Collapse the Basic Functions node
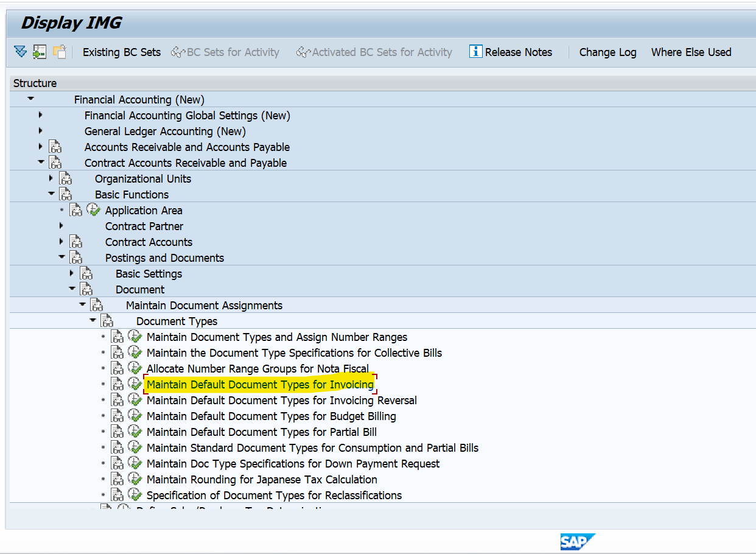This screenshot has height=554, width=756. (51, 194)
